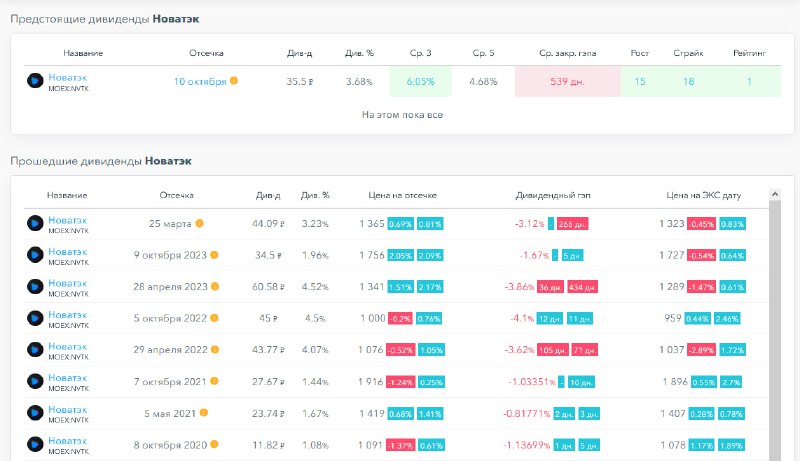Click the 105 дн. red badge
Screen dimensions: 800x461
click(x=553, y=350)
